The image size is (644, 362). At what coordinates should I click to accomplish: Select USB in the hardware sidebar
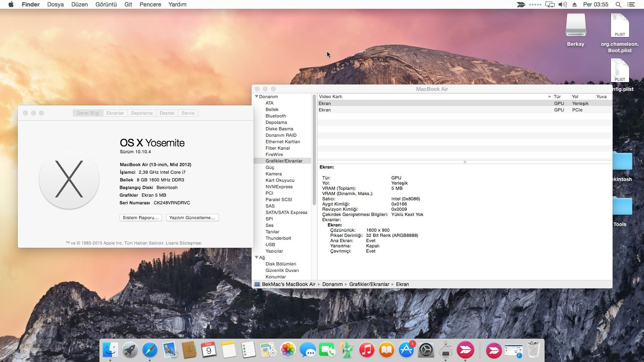tap(270, 245)
